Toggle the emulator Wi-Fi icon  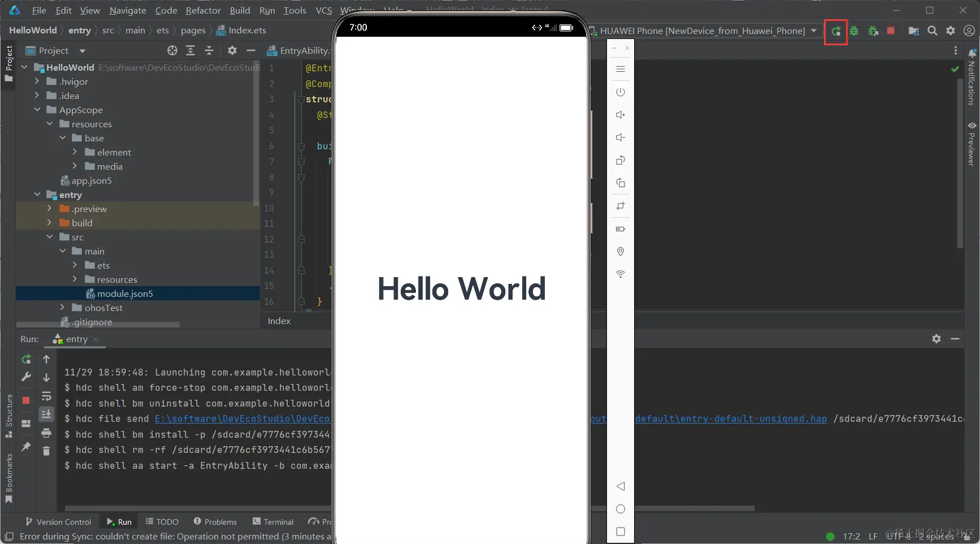[x=620, y=274]
